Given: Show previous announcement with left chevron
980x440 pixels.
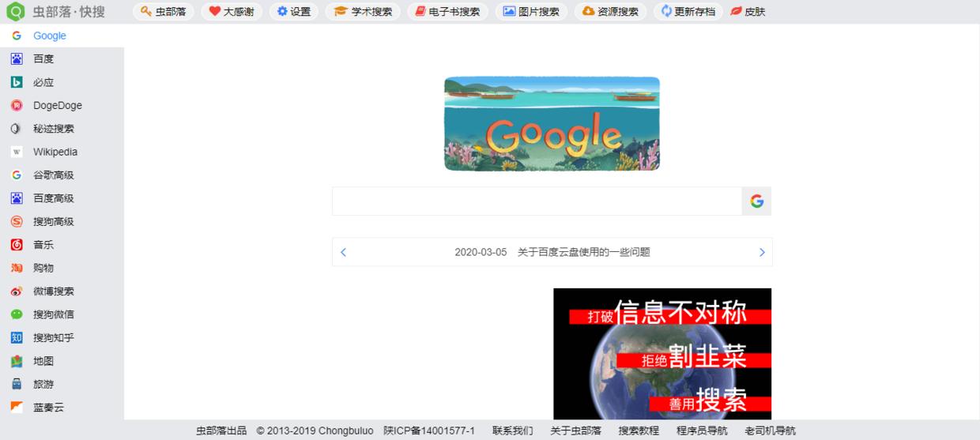Looking at the screenshot, I should [x=343, y=252].
